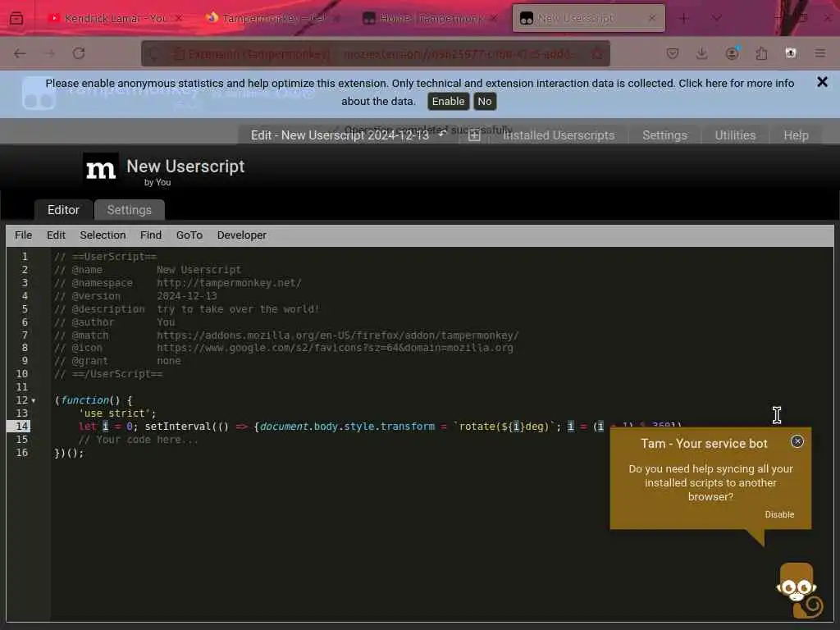Screen dimensions: 840x630
Task: Open Firefox View icon in tab strip
Action: (x=16, y=18)
